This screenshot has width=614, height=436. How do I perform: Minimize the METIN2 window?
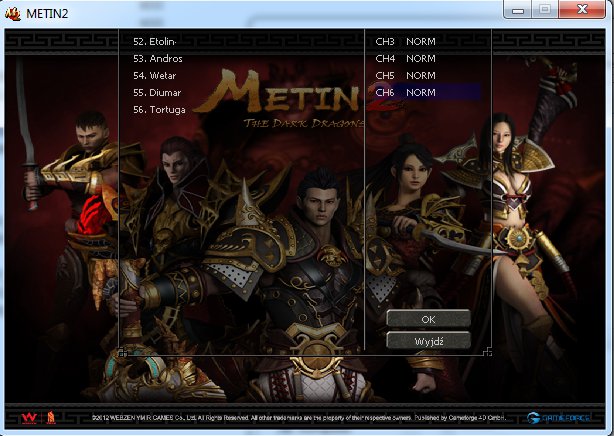coord(518,9)
